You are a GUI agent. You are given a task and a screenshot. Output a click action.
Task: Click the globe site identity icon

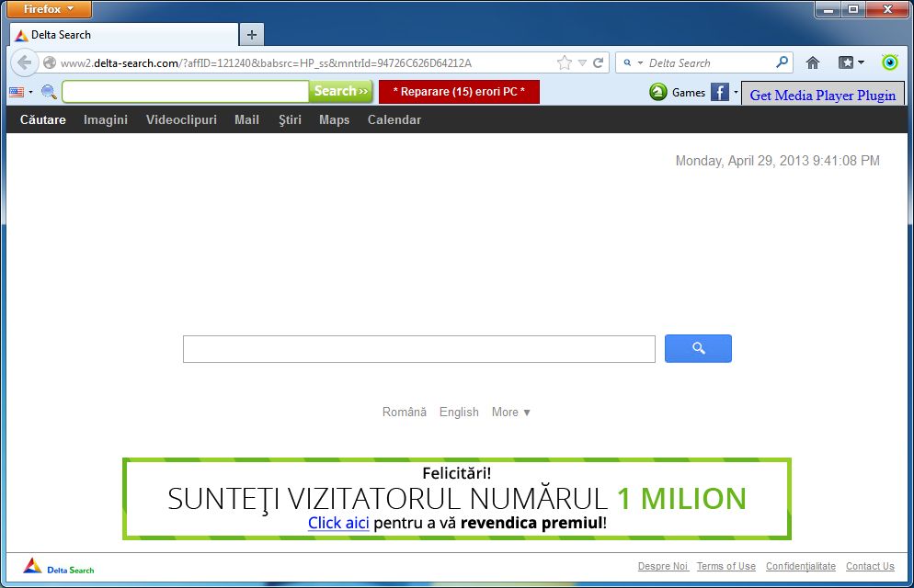tap(51, 62)
